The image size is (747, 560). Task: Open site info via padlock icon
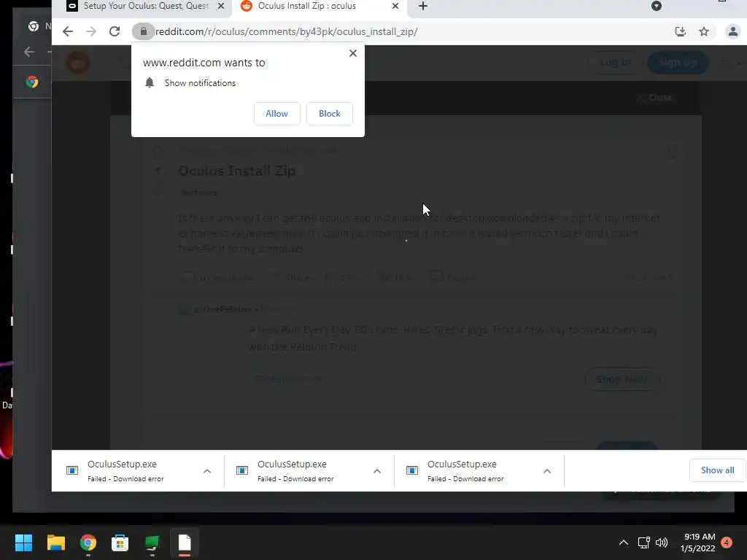144,31
